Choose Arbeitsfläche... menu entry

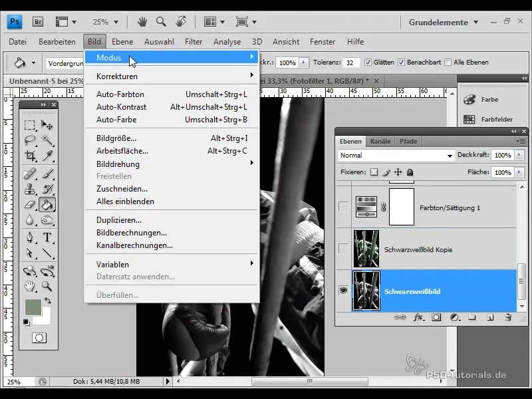pyautogui.click(x=172, y=151)
